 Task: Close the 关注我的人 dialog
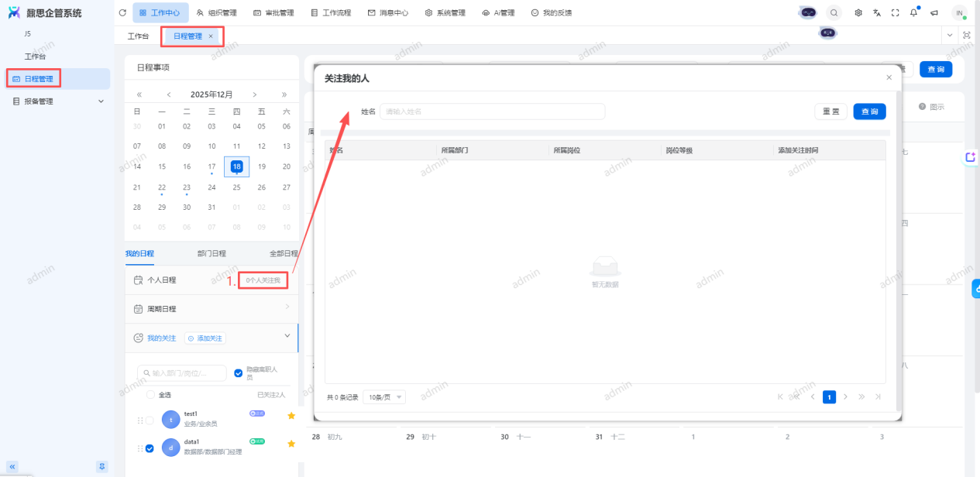tap(889, 77)
